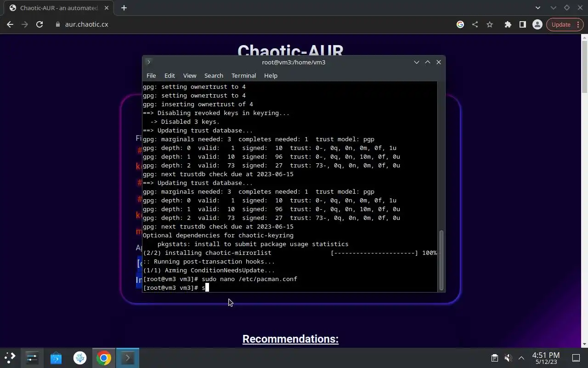Click the Chaotic-AUR page title heading
This screenshot has height=368, width=588.
click(290, 50)
